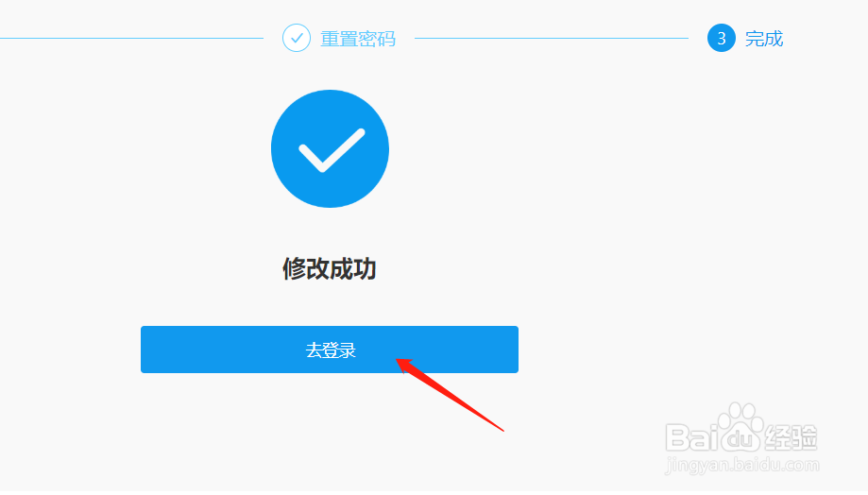Click the 修改成功 heading text

pos(330,269)
